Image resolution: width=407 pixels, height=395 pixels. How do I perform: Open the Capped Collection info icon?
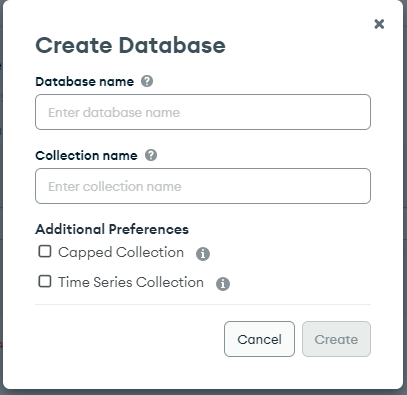pos(203,254)
